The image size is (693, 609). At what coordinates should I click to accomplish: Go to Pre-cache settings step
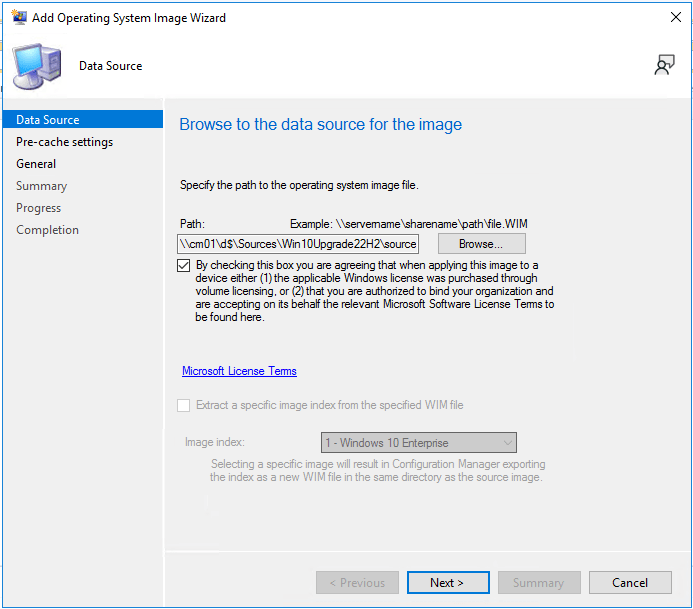click(65, 142)
